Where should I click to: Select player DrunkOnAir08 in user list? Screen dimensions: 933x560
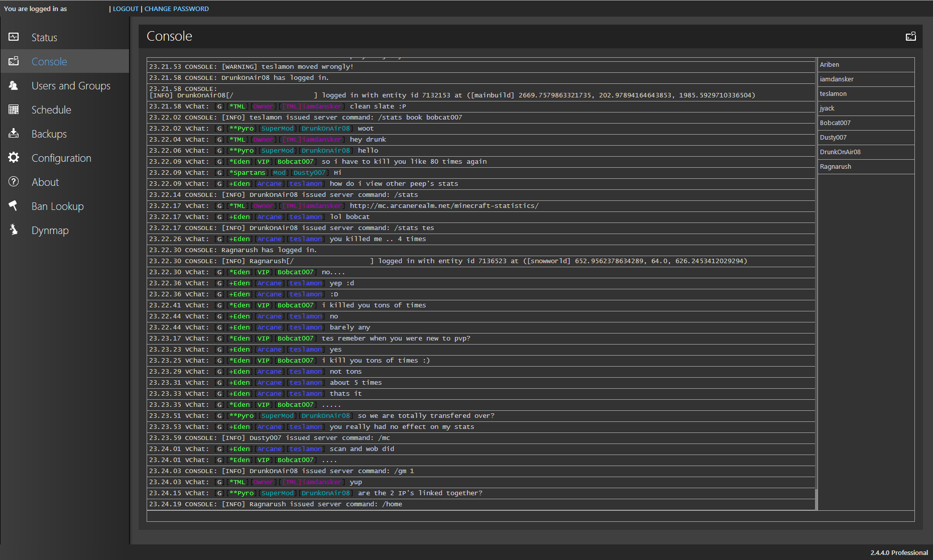866,152
